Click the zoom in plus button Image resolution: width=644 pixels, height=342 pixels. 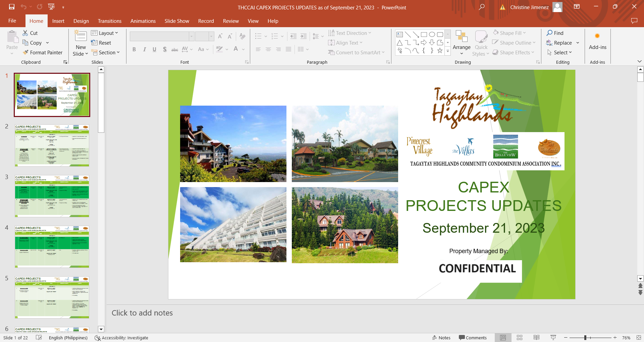[615, 338]
